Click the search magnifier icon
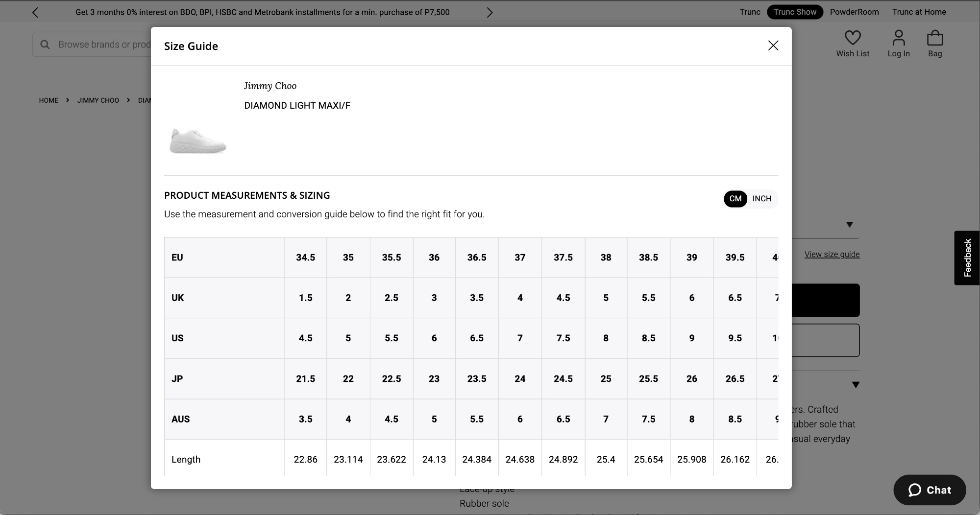The height and width of the screenshot is (515, 980). click(45, 45)
